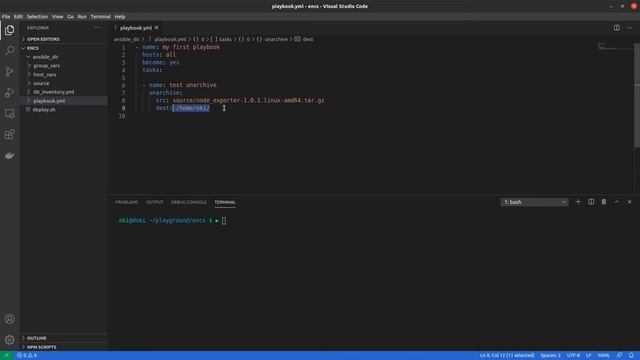This screenshot has width=640, height=360.
Task: Close the terminal panel
Action: 629,202
